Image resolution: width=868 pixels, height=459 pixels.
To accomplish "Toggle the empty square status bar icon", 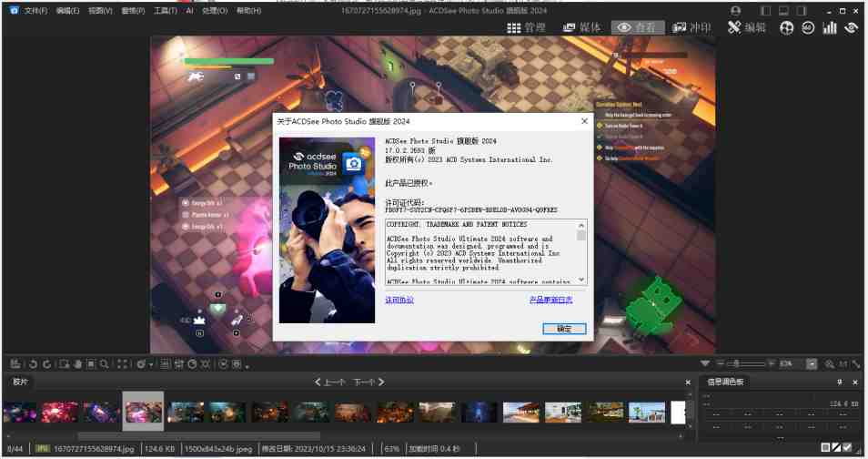I will (825, 447).
